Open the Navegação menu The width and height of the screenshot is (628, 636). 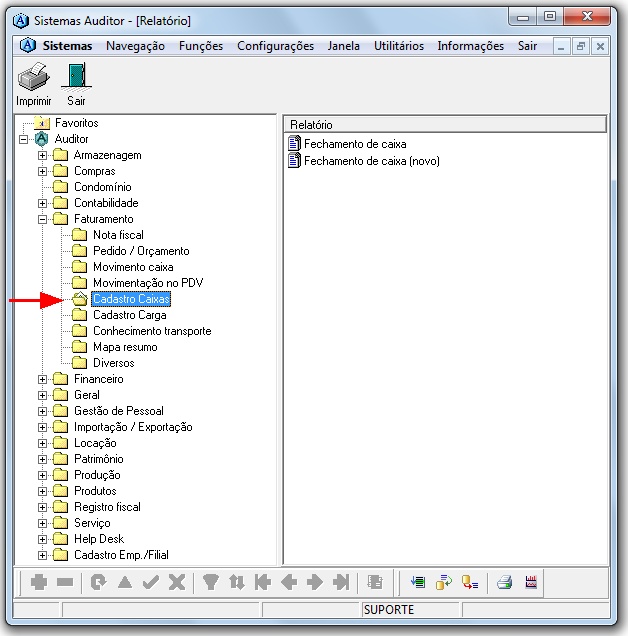point(135,46)
